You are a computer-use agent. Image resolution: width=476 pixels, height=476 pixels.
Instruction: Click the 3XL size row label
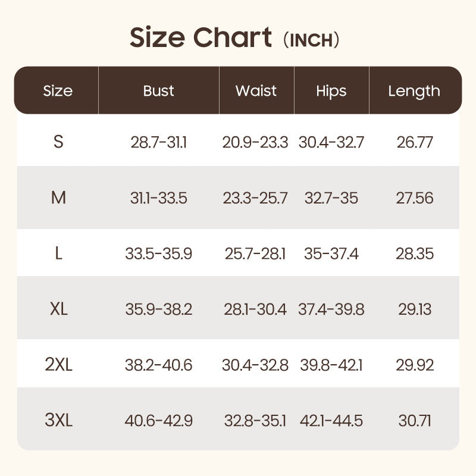pyautogui.click(x=58, y=421)
